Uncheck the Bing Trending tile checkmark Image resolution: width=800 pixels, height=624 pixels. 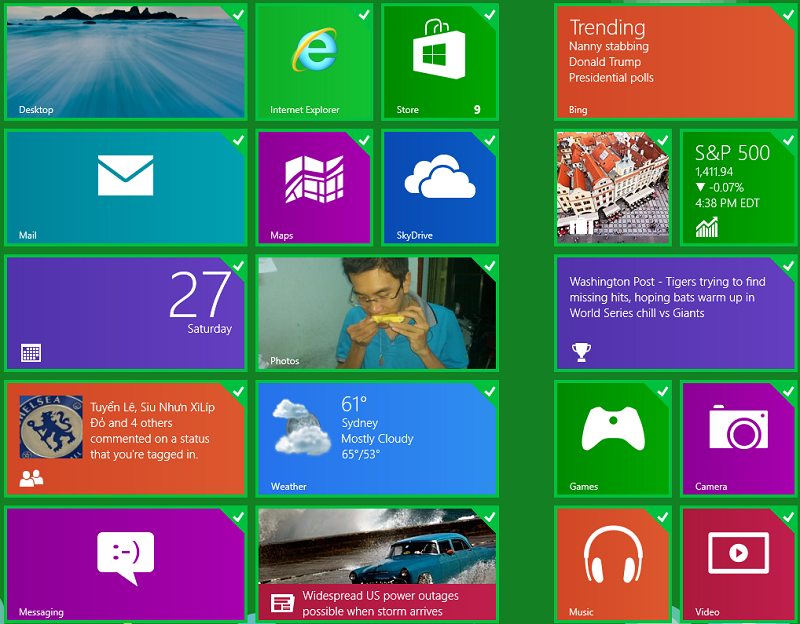(788, 15)
